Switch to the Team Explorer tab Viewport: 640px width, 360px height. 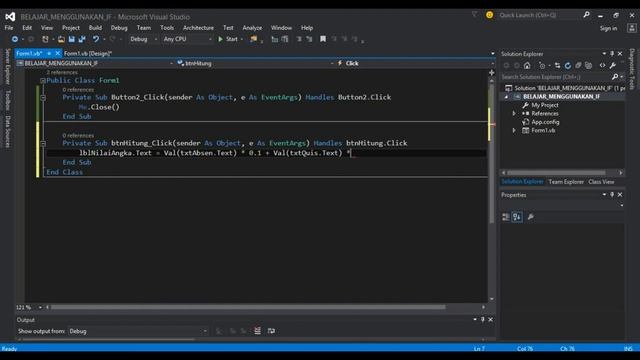[x=566, y=182]
